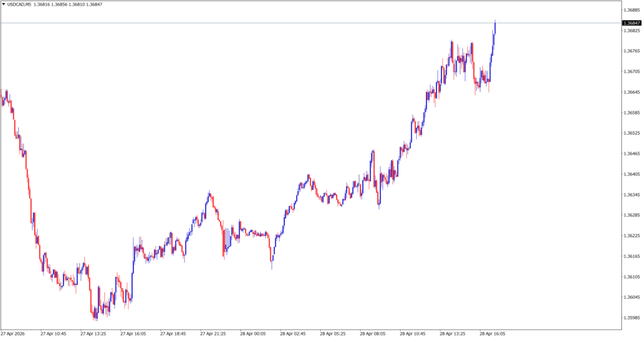Select the 1.36165 price scale label

pyautogui.click(x=631, y=256)
